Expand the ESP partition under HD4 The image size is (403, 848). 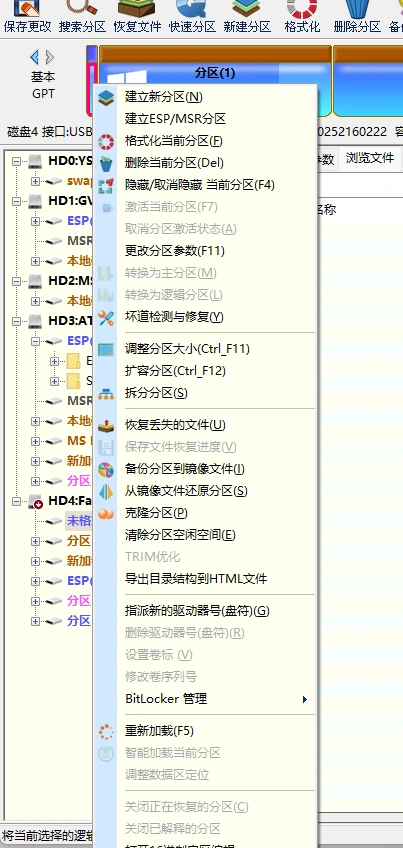(x=35, y=581)
